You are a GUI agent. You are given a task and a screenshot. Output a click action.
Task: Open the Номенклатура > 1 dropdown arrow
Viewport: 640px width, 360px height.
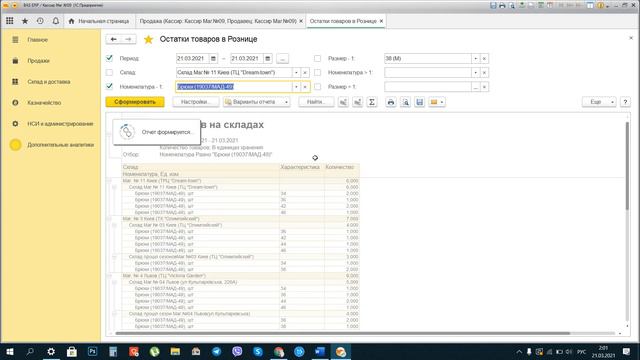(x=476, y=73)
